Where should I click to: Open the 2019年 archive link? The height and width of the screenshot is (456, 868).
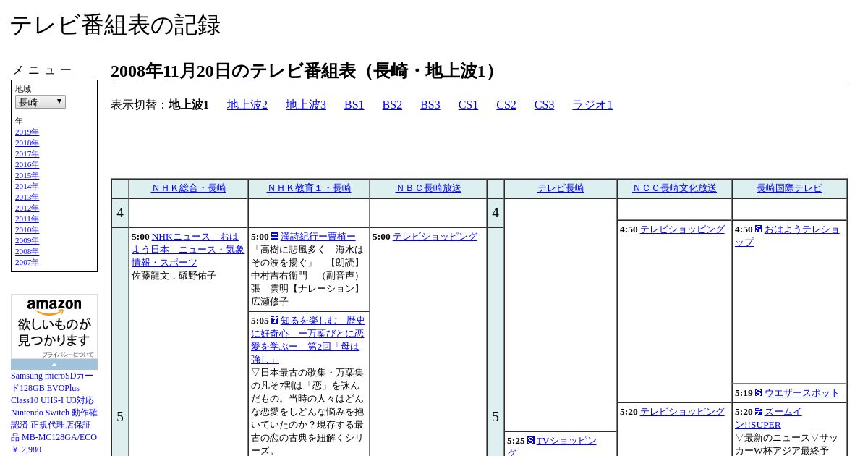coord(27,132)
